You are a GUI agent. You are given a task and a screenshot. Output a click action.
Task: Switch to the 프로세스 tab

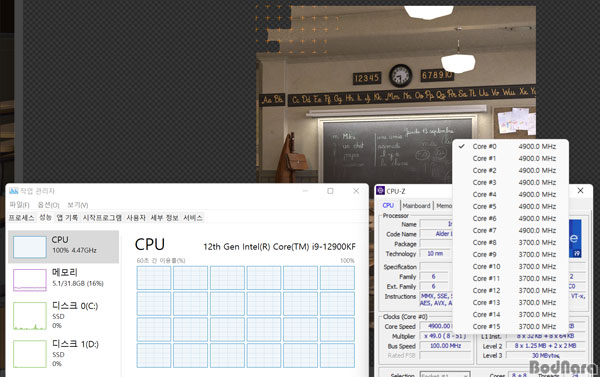(x=21, y=218)
